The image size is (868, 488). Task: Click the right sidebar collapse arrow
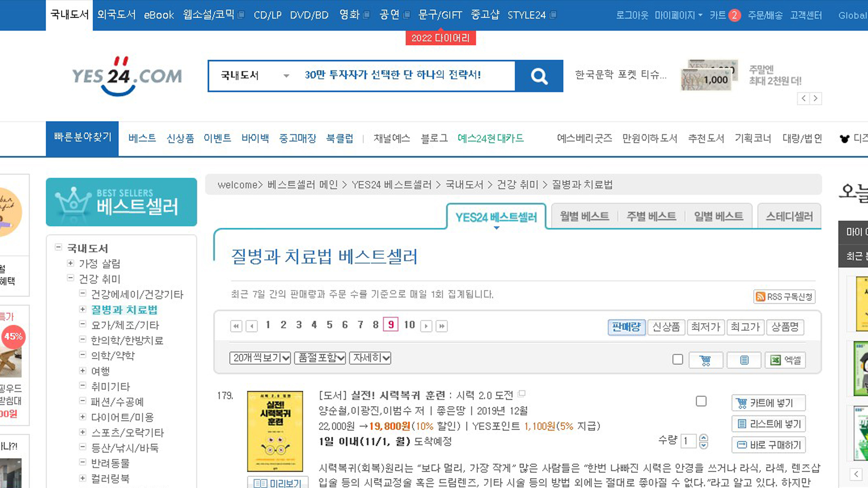tap(856, 474)
